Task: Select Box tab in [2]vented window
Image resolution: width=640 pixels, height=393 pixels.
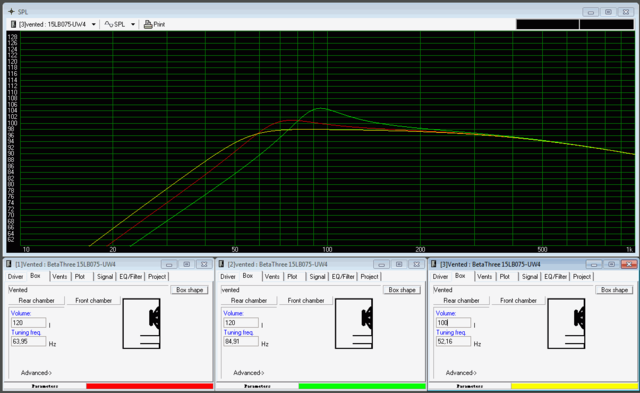Action: tap(248, 276)
